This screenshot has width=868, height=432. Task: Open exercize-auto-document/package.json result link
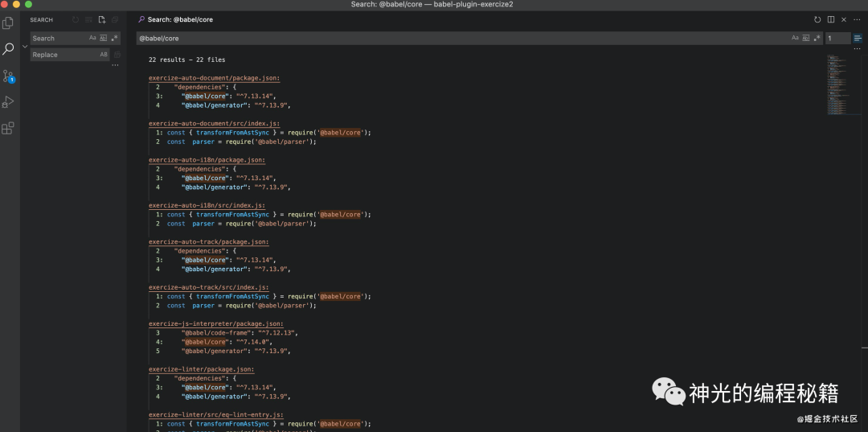pos(215,78)
